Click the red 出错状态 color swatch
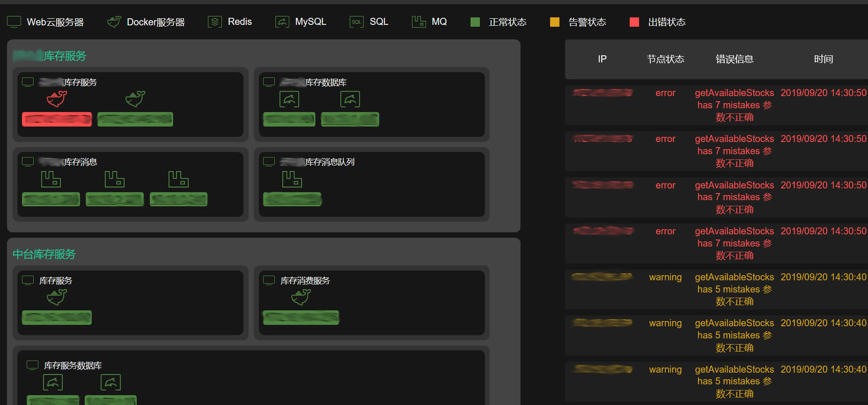 (x=634, y=22)
